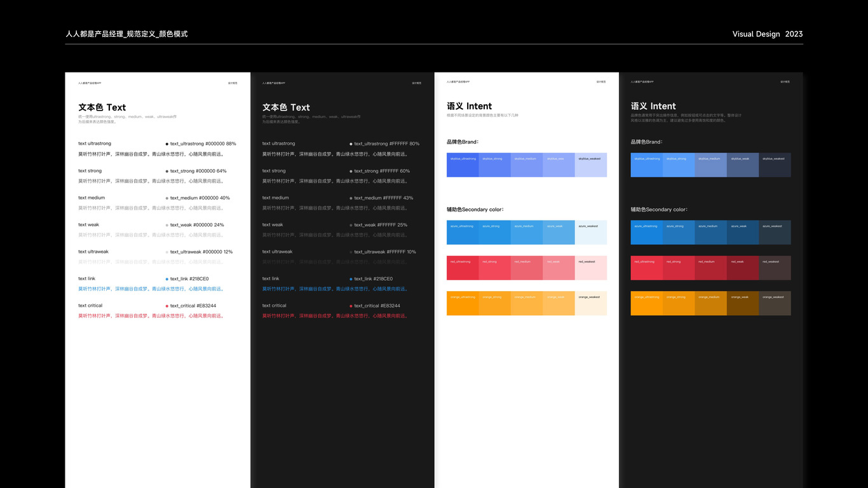
Task: Pick azure_medium swatch in light Intent panel
Action: 527,232
